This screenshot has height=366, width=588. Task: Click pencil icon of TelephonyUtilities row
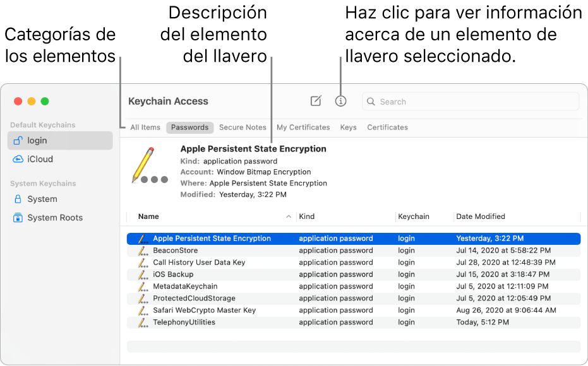143,322
